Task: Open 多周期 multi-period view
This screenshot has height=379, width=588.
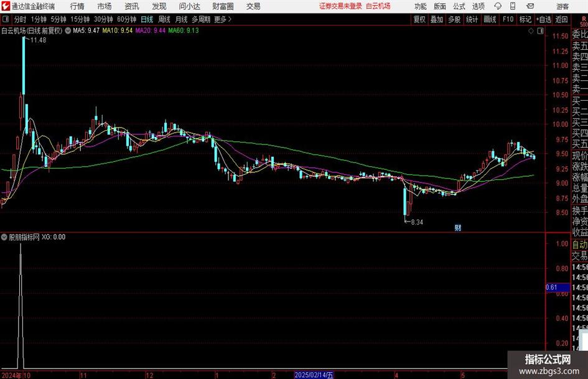Action: 201,19
